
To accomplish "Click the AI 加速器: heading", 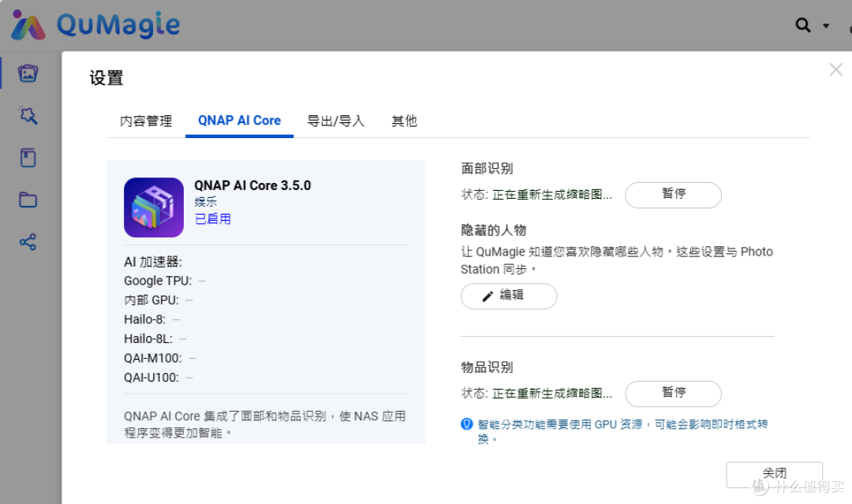I will click(153, 262).
